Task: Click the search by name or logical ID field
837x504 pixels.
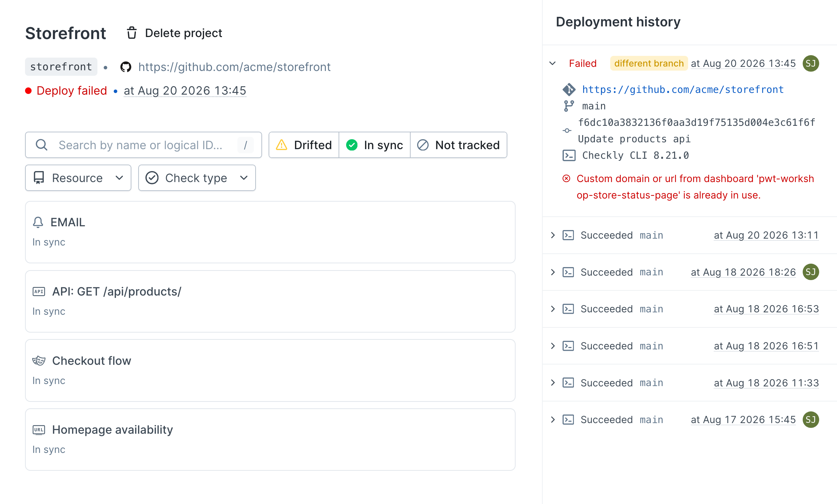Action: 143,145
